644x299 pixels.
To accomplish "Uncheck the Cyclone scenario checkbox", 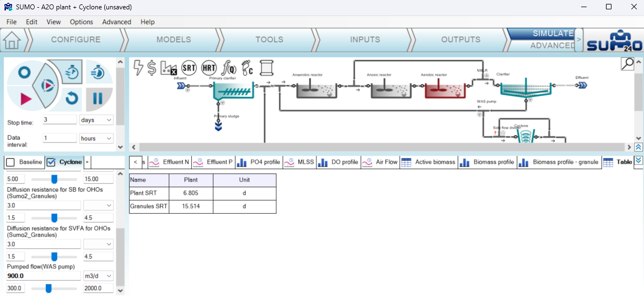I will point(51,162).
